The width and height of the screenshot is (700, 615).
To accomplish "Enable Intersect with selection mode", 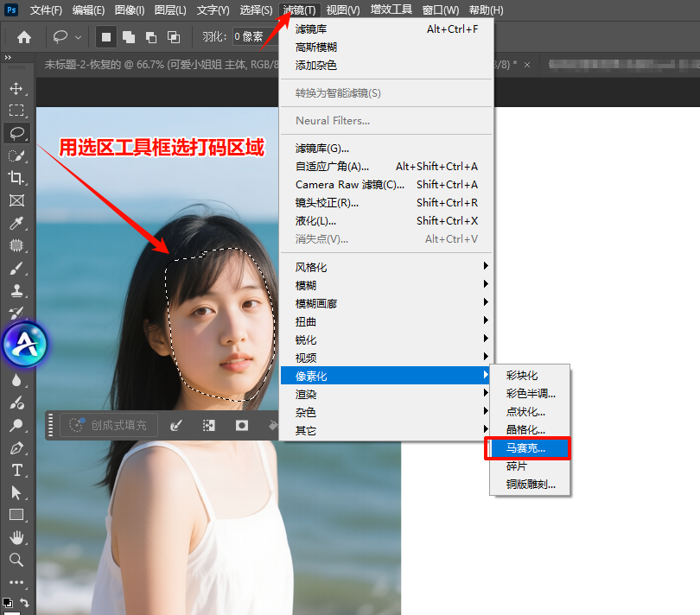I will pos(174,37).
